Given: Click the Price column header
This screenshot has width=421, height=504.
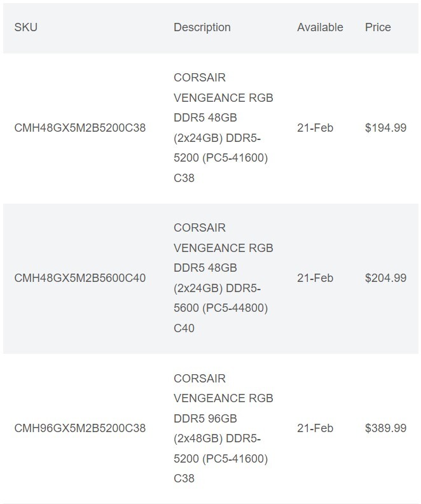Looking at the screenshot, I should [378, 27].
